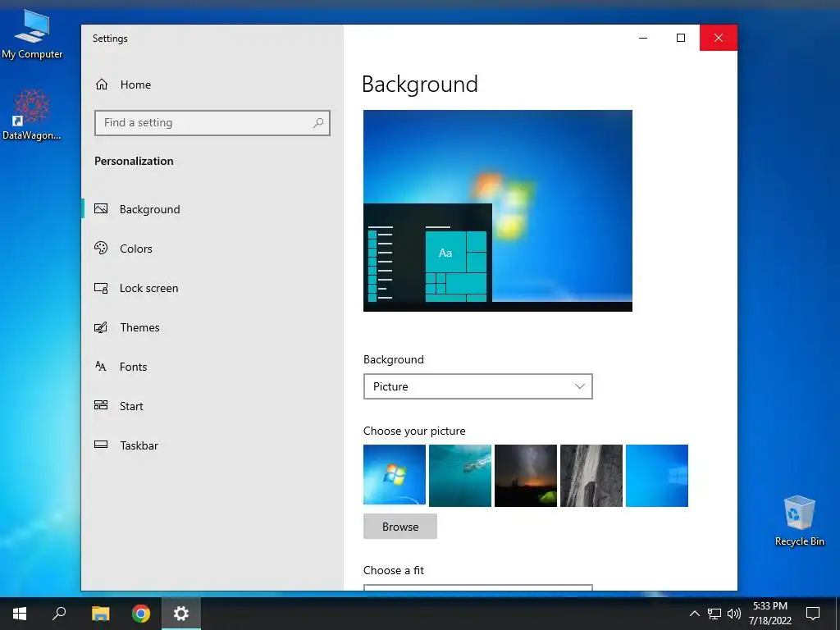Viewport: 840px width, 630px height.
Task: Launch Google Chrome from taskbar
Action: (x=141, y=614)
